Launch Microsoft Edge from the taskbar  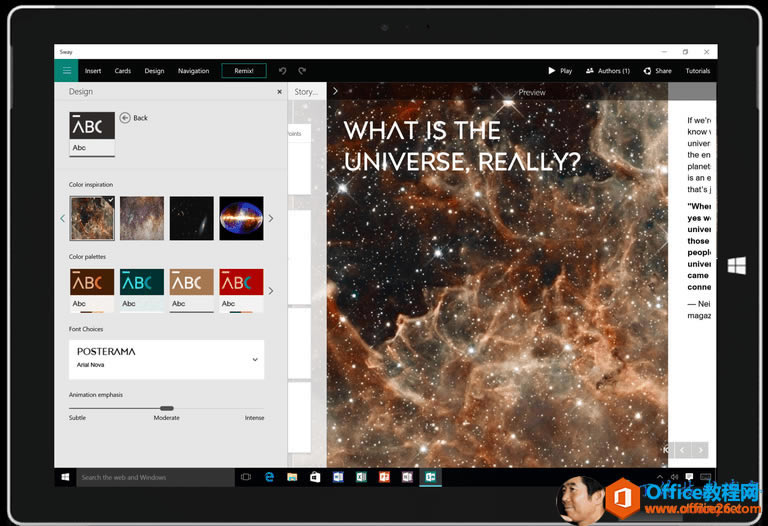[x=269, y=477]
